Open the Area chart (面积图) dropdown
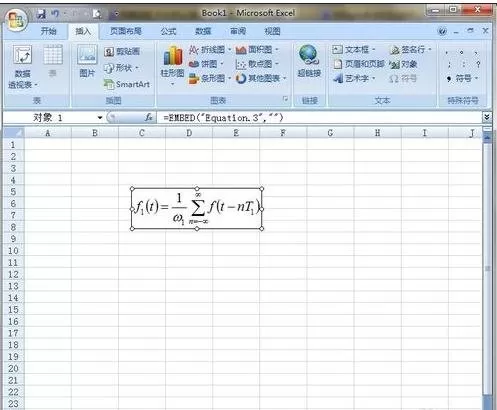 click(x=257, y=50)
